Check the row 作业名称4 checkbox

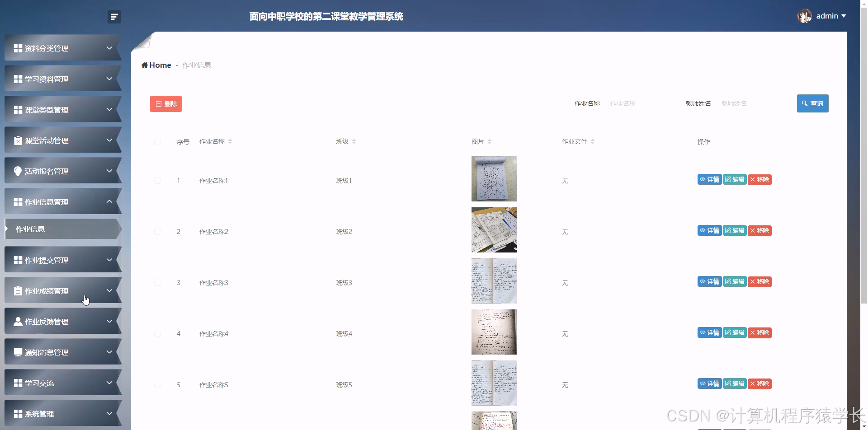[x=157, y=334]
